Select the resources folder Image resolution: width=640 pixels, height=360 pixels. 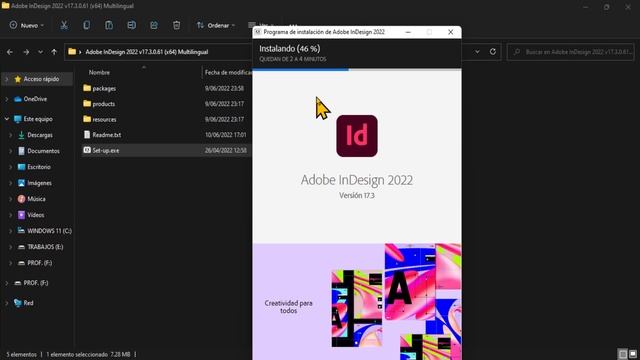click(x=104, y=119)
